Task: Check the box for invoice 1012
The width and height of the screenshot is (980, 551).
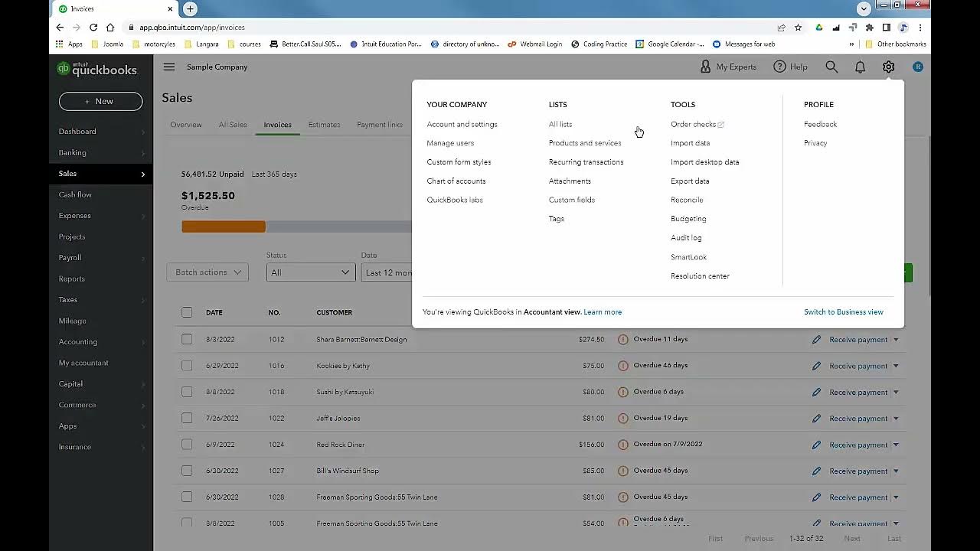Action: point(187,339)
